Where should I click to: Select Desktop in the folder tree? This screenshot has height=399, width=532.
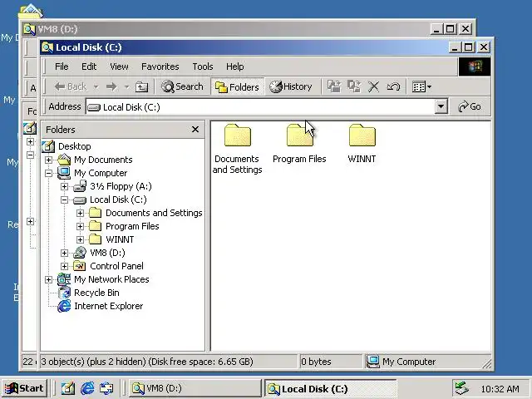coord(74,146)
